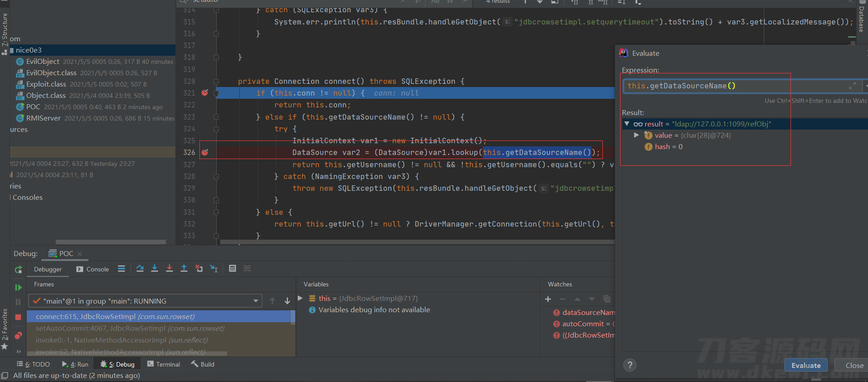Click the Step Into icon

[x=155, y=269]
